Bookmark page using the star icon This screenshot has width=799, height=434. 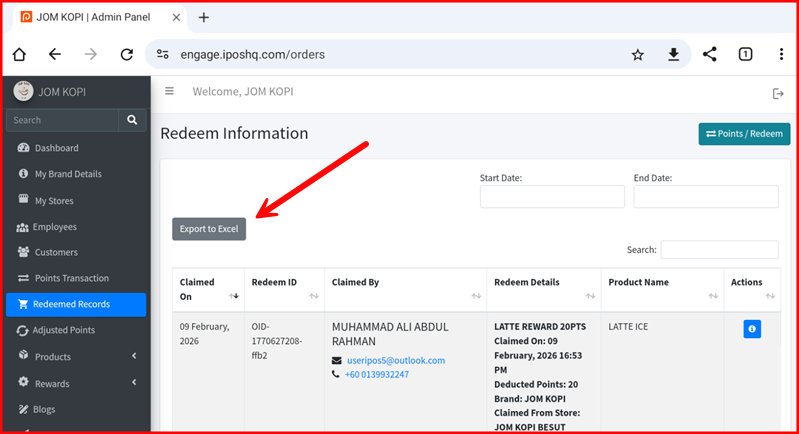[x=637, y=55]
